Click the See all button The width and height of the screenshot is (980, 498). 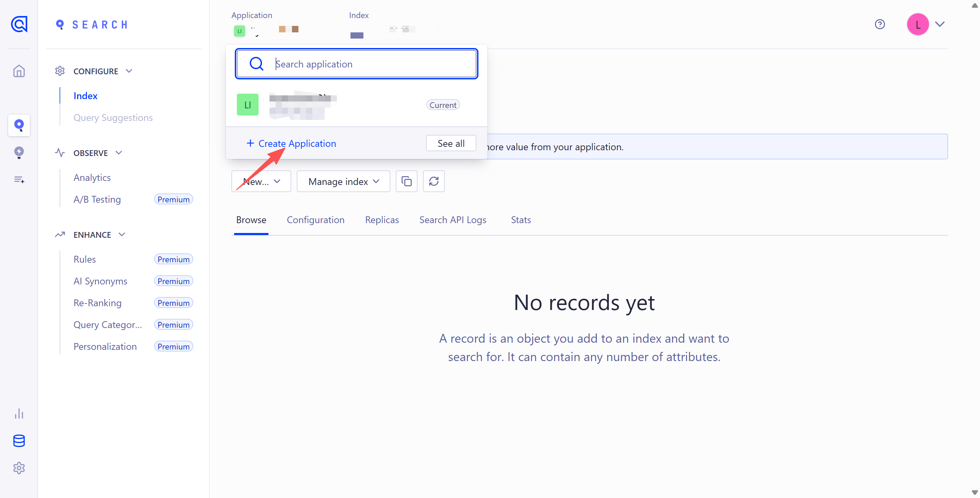click(x=451, y=143)
